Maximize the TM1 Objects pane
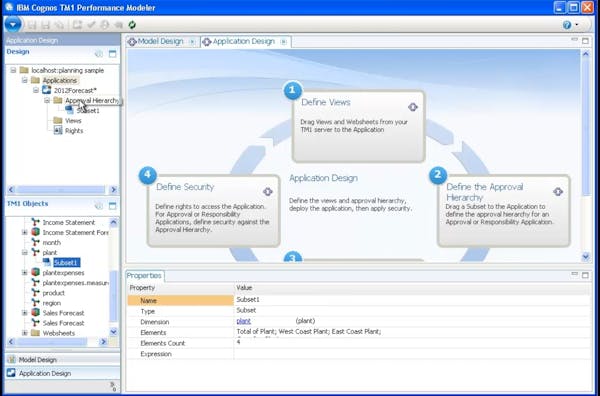Viewport: 600px width, 396px height. pos(112,206)
